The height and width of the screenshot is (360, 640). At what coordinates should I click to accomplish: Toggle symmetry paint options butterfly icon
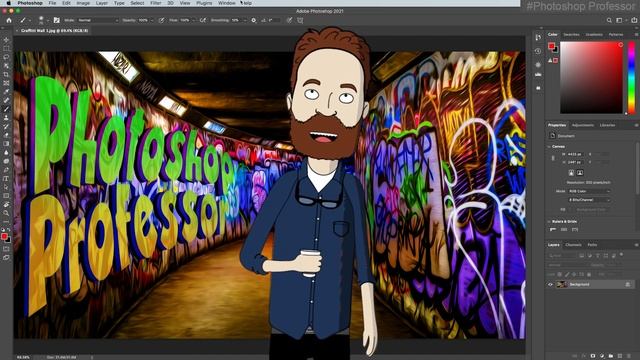300,20
